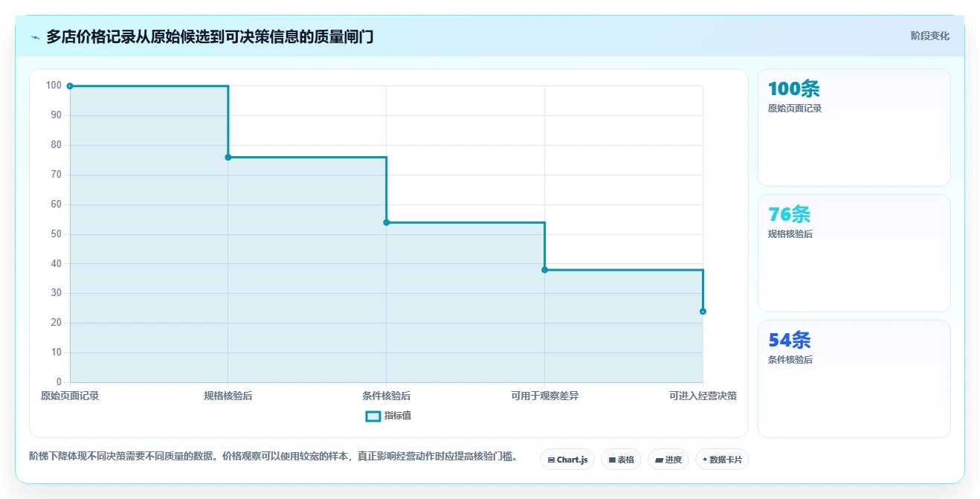Click the 表格 tag pill
This screenshot has height=499, width=980.
(621, 460)
